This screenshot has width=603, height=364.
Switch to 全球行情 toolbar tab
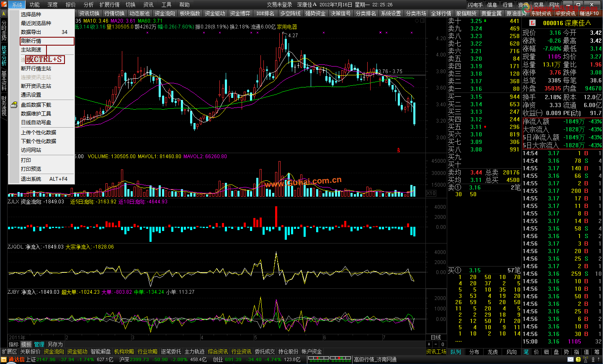[441, 13]
